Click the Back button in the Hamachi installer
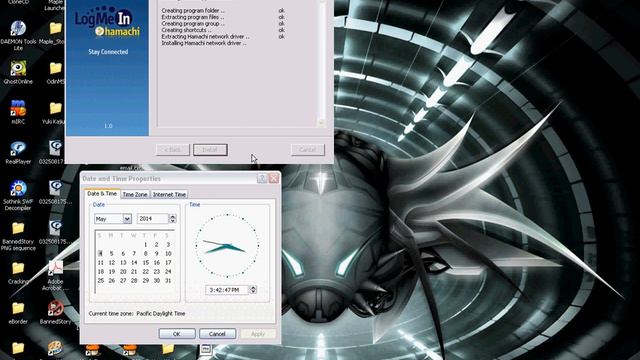 coord(173,150)
